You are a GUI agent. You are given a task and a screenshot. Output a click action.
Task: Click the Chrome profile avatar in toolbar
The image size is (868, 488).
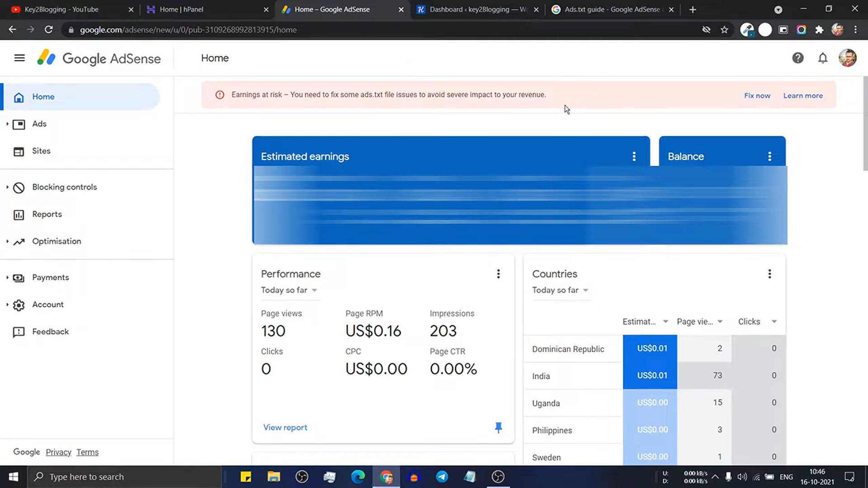[837, 30]
